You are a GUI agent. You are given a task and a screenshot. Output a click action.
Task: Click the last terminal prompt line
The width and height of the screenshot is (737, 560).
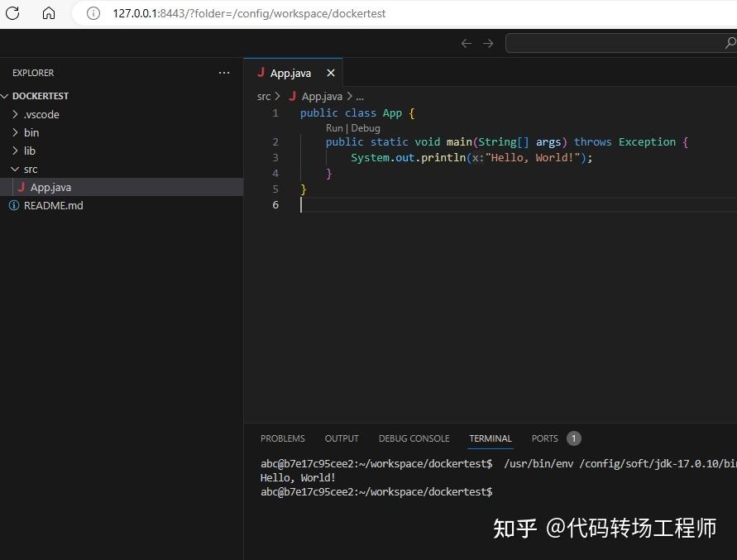376,492
